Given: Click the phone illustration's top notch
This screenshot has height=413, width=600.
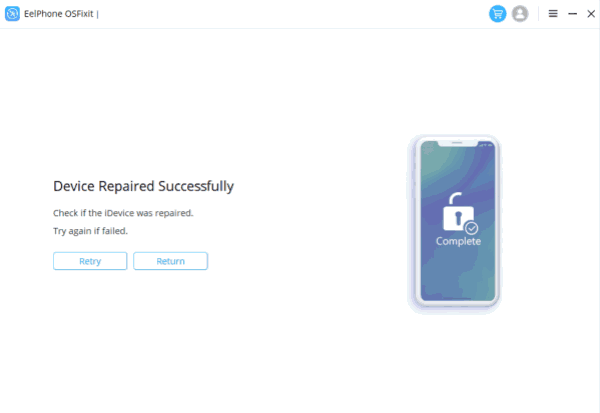Looking at the screenshot, I should click(x=457, y=143).
